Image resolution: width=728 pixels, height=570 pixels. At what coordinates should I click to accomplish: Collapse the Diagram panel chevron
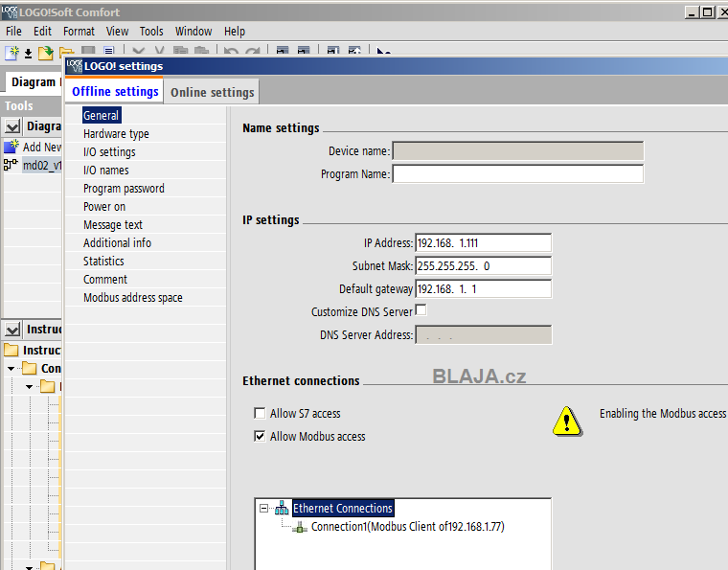tap(12, 126)
